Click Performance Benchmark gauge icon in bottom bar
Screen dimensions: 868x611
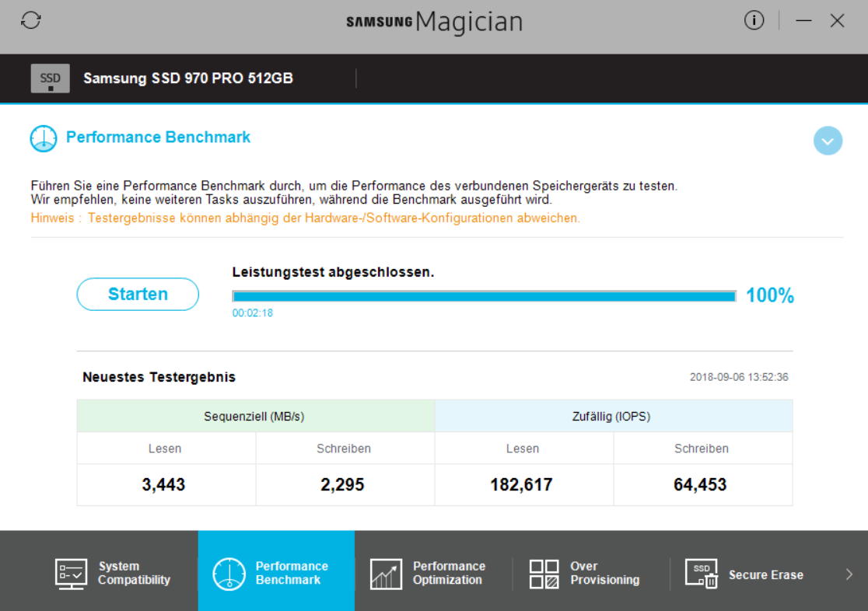click(229, 574)
